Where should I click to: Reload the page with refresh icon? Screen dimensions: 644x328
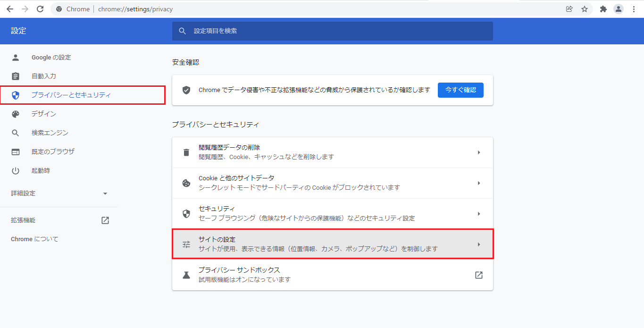40,9
